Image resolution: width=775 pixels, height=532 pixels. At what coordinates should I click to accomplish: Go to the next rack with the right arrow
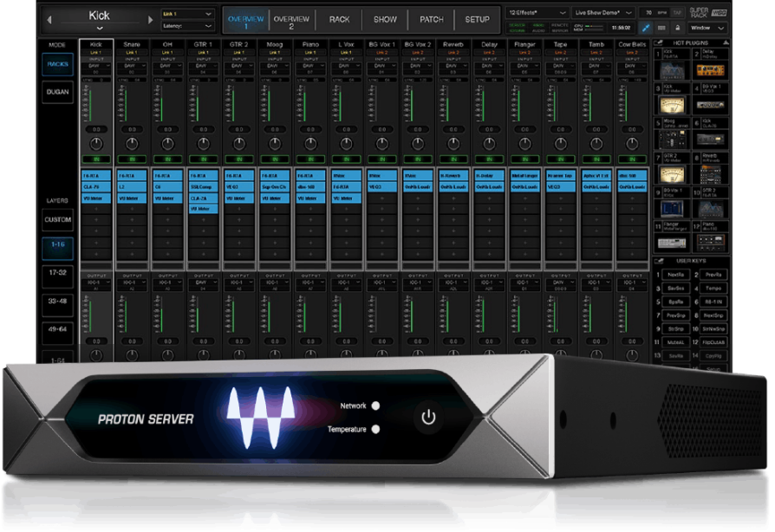coord(150,20)
